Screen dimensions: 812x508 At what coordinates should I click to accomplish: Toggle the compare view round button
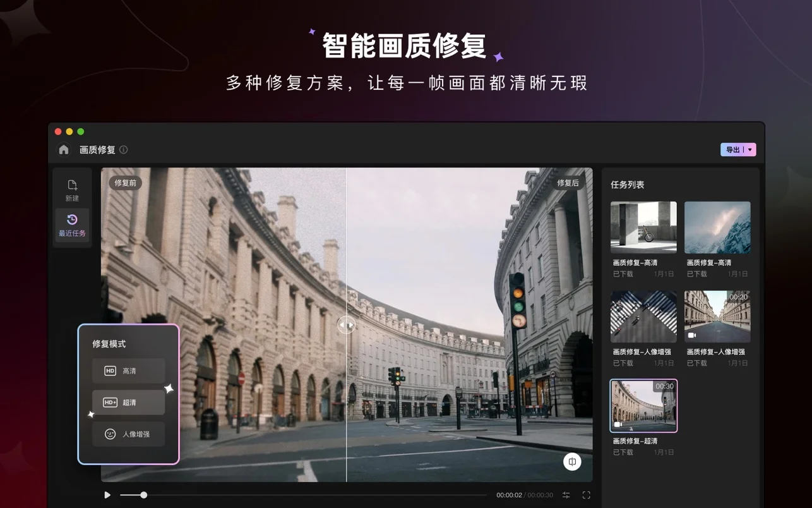(x=572, y=462)
